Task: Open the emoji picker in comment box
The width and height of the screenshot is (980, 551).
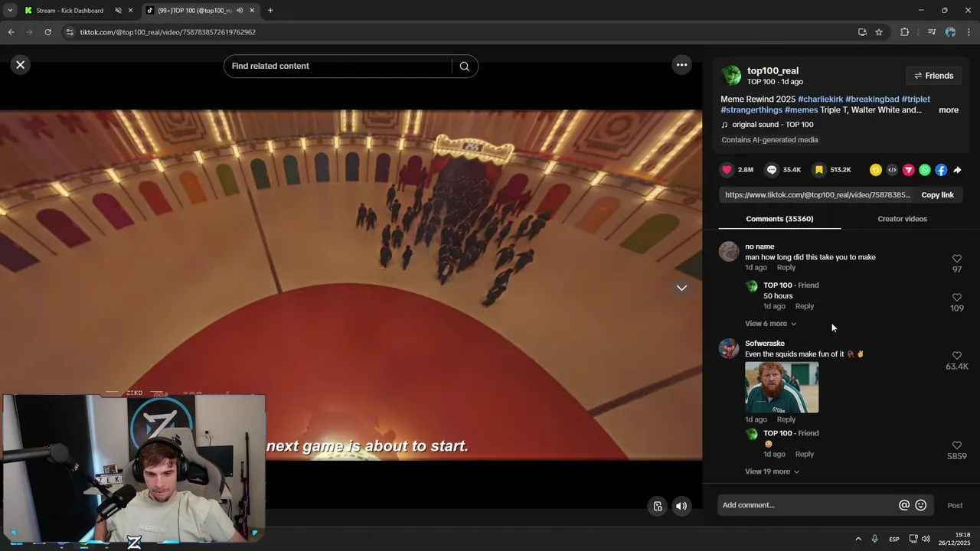Action: tap(921, 505)
